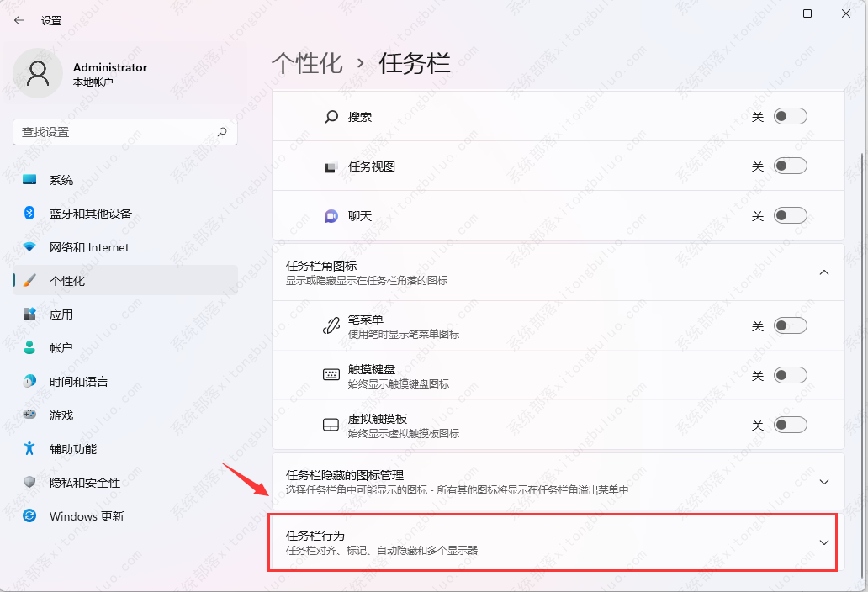868x592 pixels.
Task: Click the 应用 apps icon in sidebar
Action: click(x=30, y=314)
